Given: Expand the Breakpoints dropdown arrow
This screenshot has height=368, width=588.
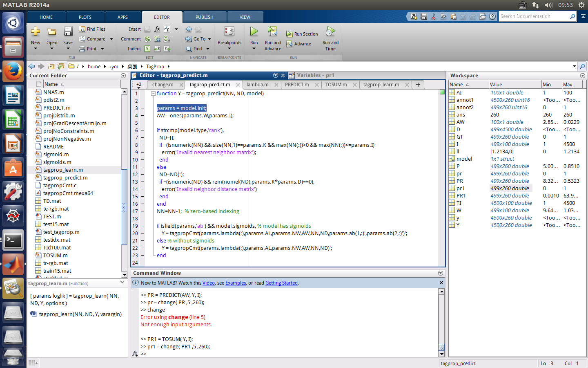Looking at the screenshot, I should 229,49.
